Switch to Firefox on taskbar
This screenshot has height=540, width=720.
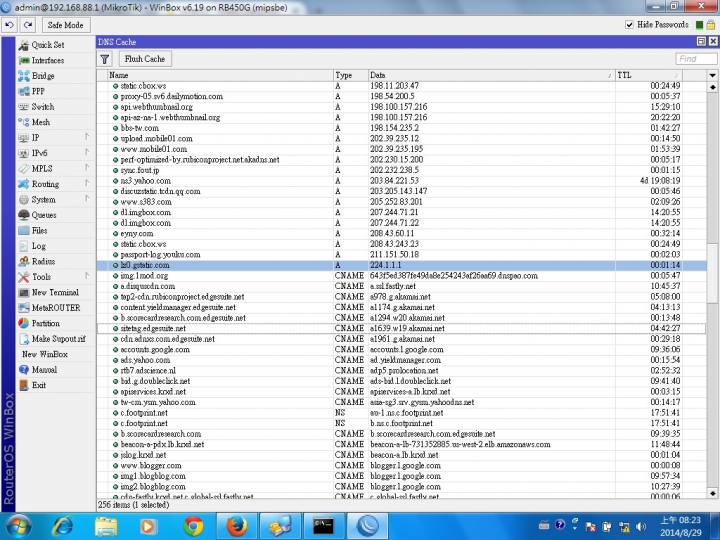pos(236,526)
